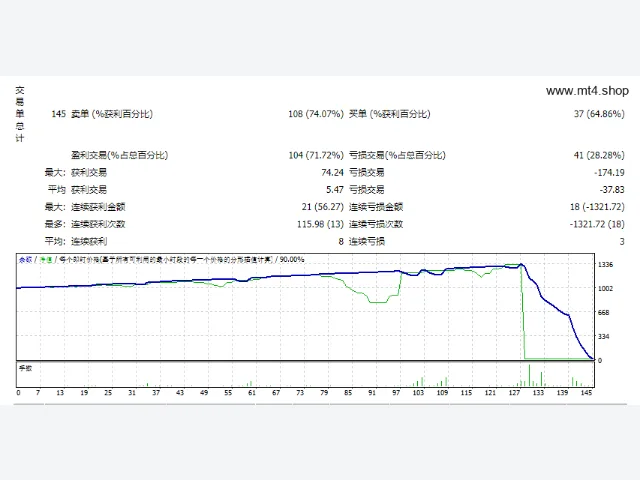Viewport: 640px width, 480px height.
Task: Click the label 连续亏损次数
Action: click(376, 224)
